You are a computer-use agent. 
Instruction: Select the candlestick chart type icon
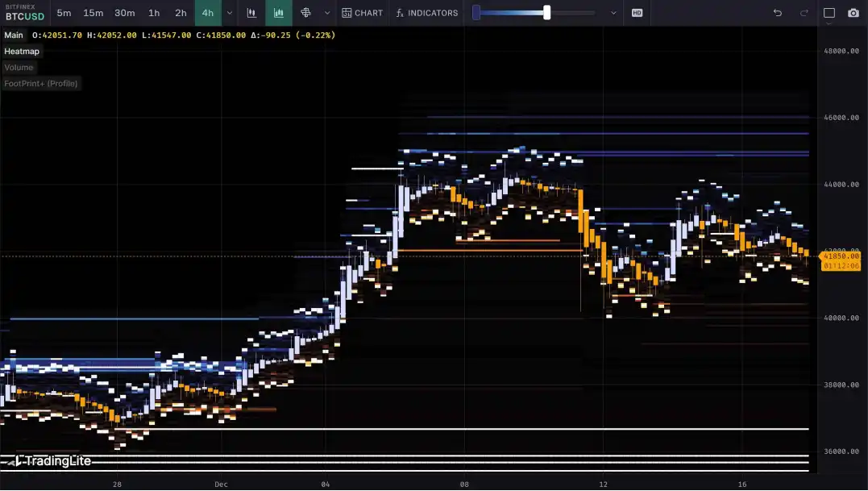(x=252, y=13)
